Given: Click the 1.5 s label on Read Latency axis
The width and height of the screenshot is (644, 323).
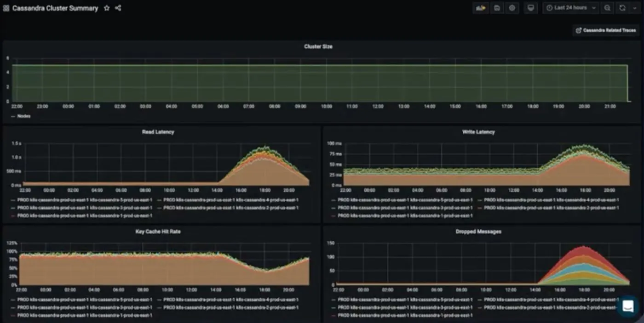Looking at the screenshot, I should tap(17, 143).
